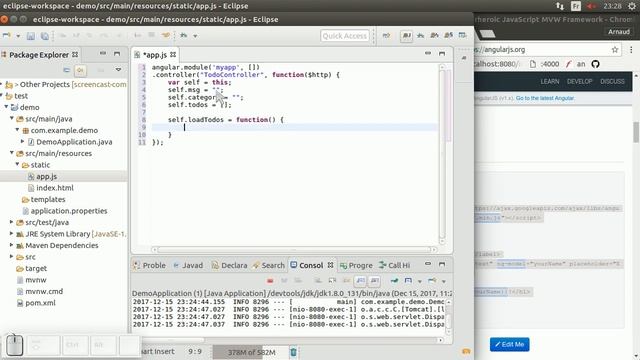The height and width of the screenshot is (360, 640).
Task: Collapse com.example.demo package
Action: (18, 130)
